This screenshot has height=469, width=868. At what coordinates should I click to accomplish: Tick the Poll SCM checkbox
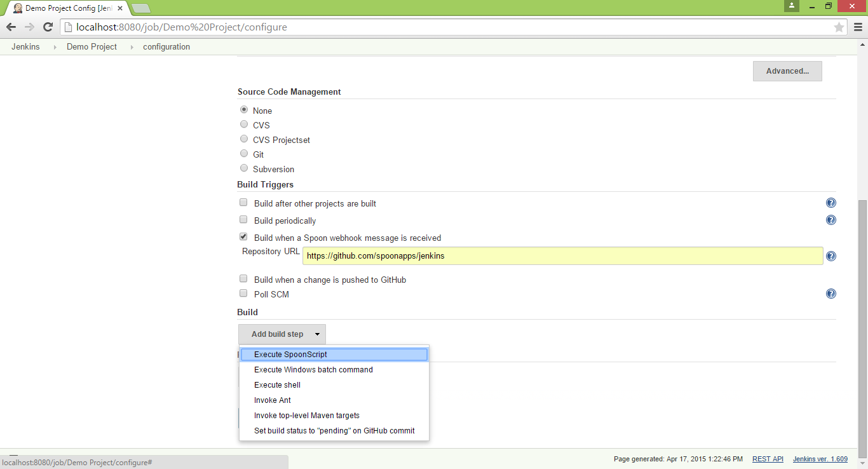tap(243, 294)
